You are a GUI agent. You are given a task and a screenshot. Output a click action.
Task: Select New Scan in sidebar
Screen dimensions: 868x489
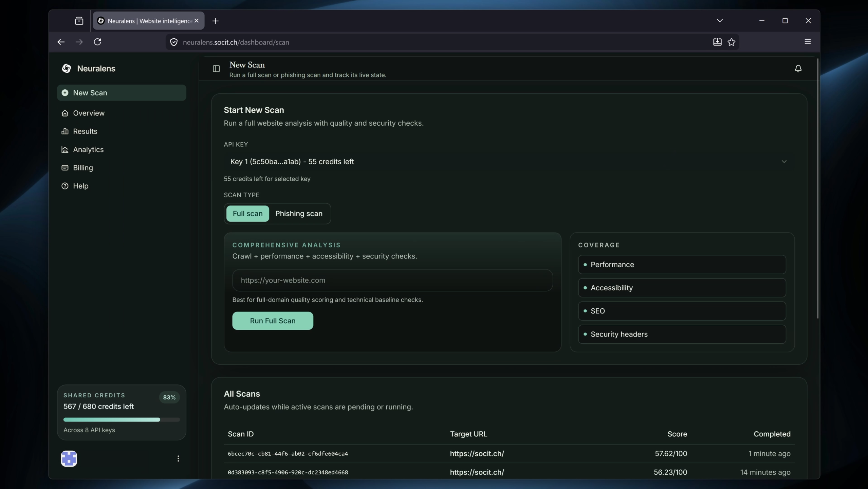point(122,93)
